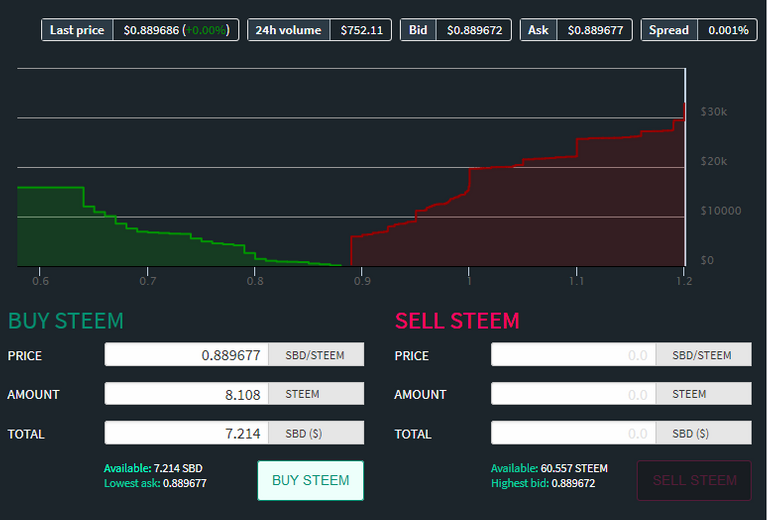
Task: Click the Highest bid 0.889672 link
Action: pyautogui.click(x=543, y=483)
